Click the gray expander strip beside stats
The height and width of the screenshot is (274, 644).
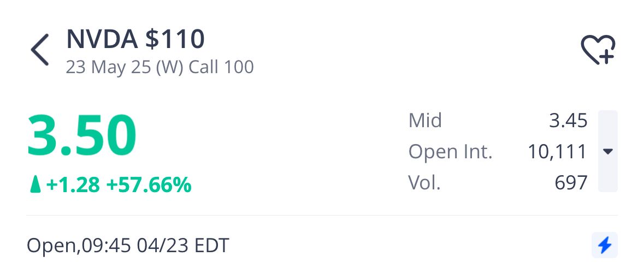pyautogui.click(x=608, y=151)
